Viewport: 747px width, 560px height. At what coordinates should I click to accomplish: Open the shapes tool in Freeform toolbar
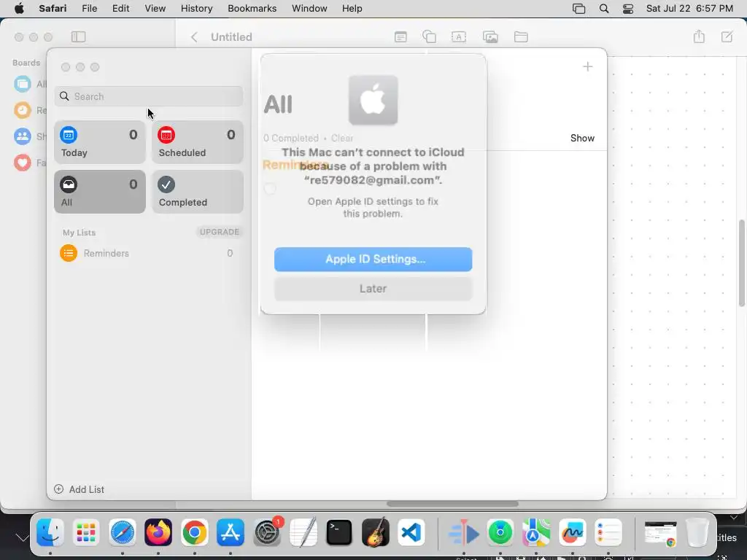pos(429,36)
